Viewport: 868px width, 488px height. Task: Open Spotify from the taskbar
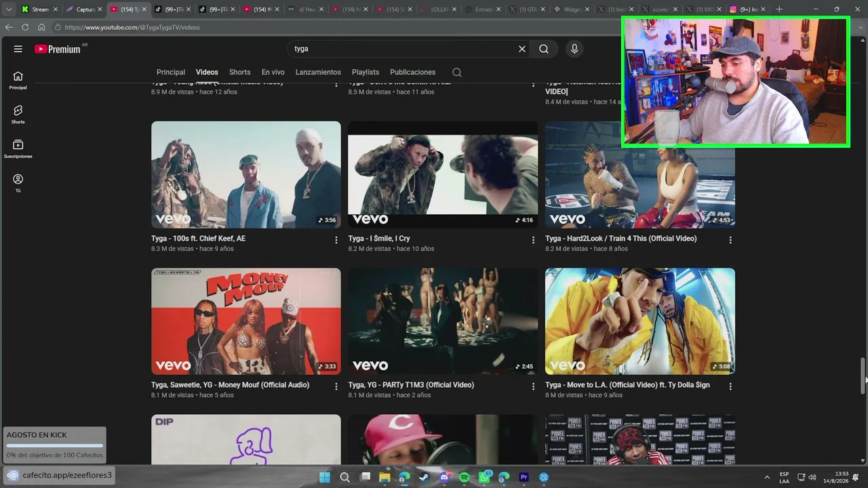(x=464, y=477)
